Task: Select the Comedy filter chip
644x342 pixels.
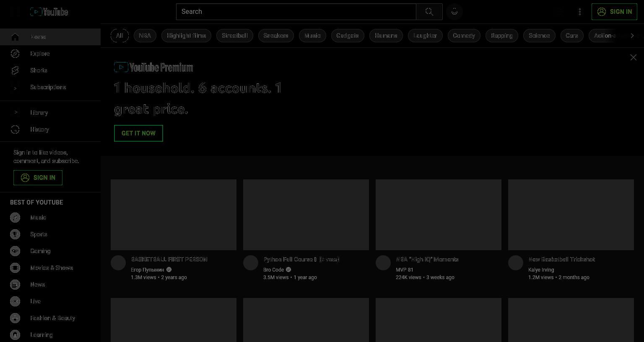Action: (x=464, y=36)
